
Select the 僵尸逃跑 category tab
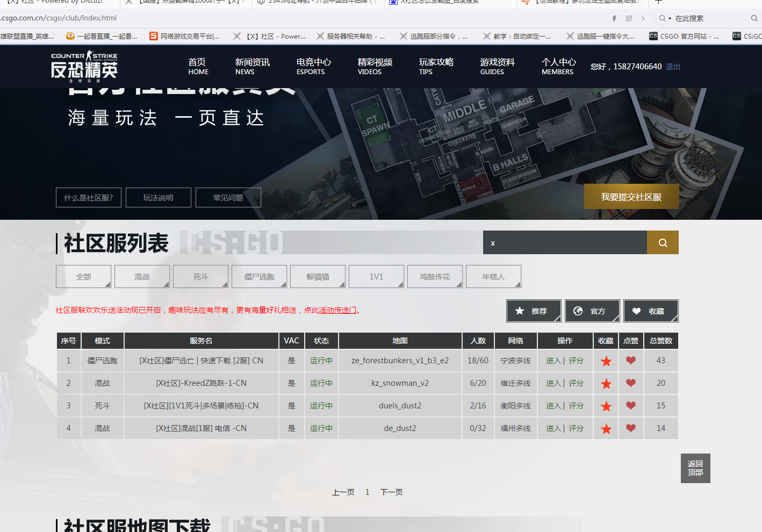[x=259, y=277]
